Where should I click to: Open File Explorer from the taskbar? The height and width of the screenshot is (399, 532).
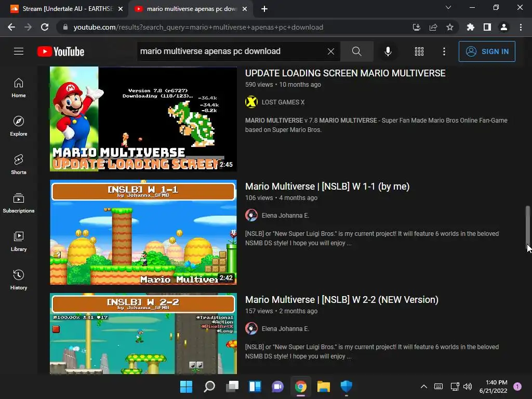click(323, 387)
